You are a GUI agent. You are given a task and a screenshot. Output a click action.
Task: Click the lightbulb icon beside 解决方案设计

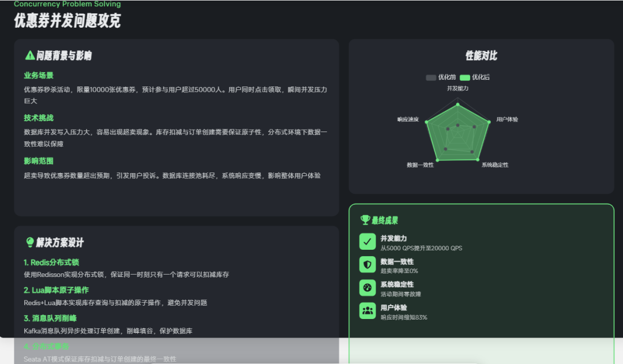pyautogui.click(x=30, y=242)
